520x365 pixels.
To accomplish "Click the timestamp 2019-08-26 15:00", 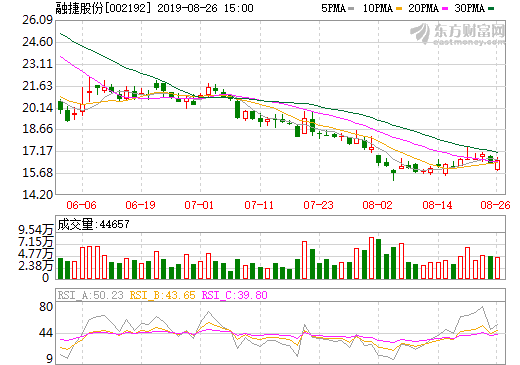I will [205, 8].
